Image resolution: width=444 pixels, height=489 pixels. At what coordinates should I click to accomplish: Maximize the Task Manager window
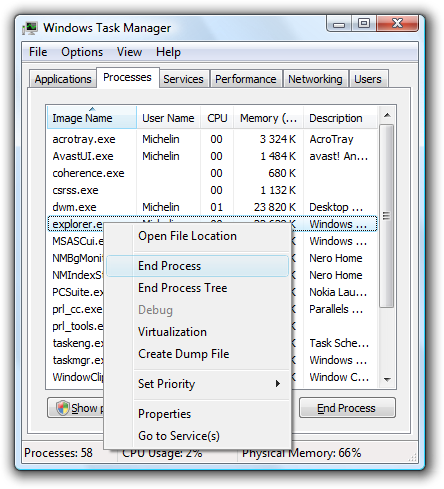(364, 24)
